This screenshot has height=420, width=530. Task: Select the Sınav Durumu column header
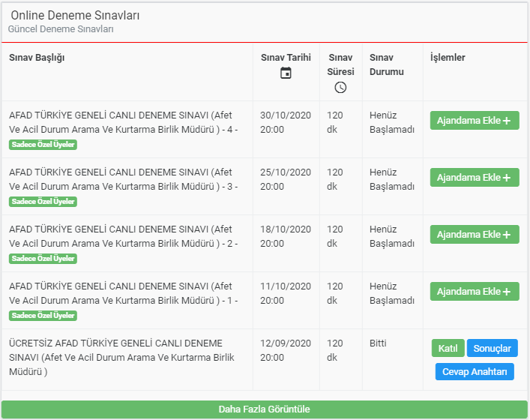point(386,64)
